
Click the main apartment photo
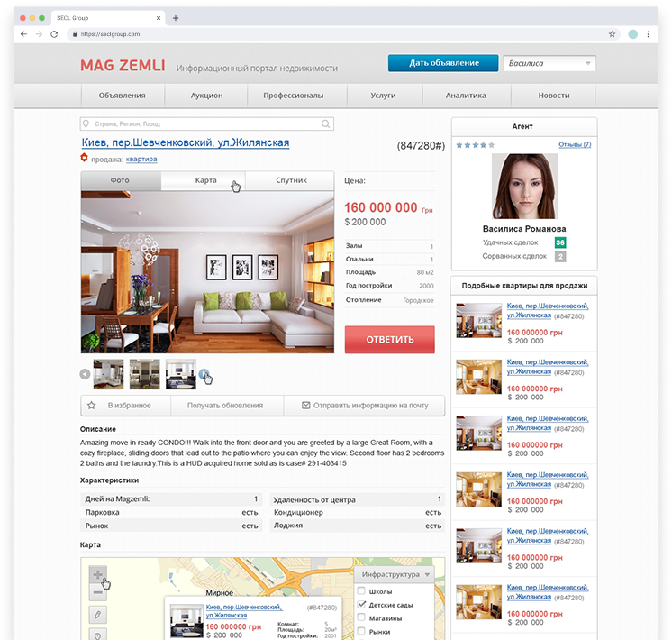click(207, 272)
